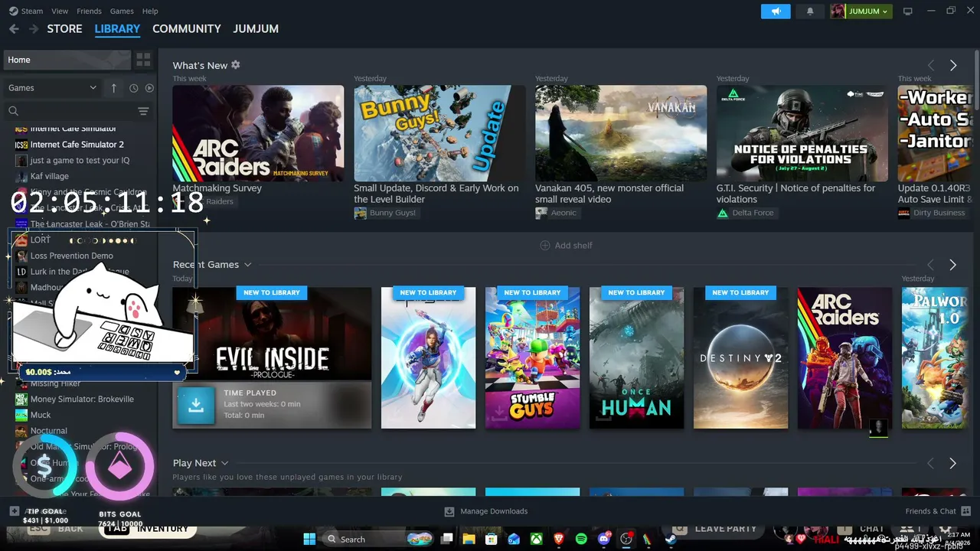
Task: Go back with the left arrow
Action: (x=14, y=29)
